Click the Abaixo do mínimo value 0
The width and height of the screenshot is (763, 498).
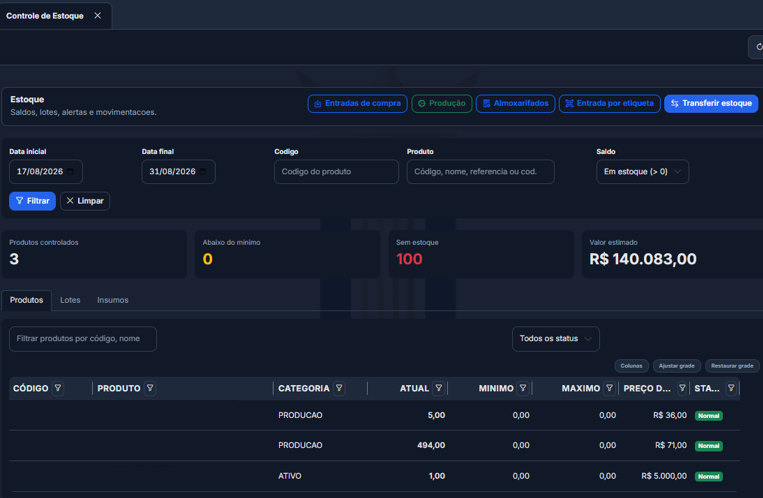tap(208, 259)
